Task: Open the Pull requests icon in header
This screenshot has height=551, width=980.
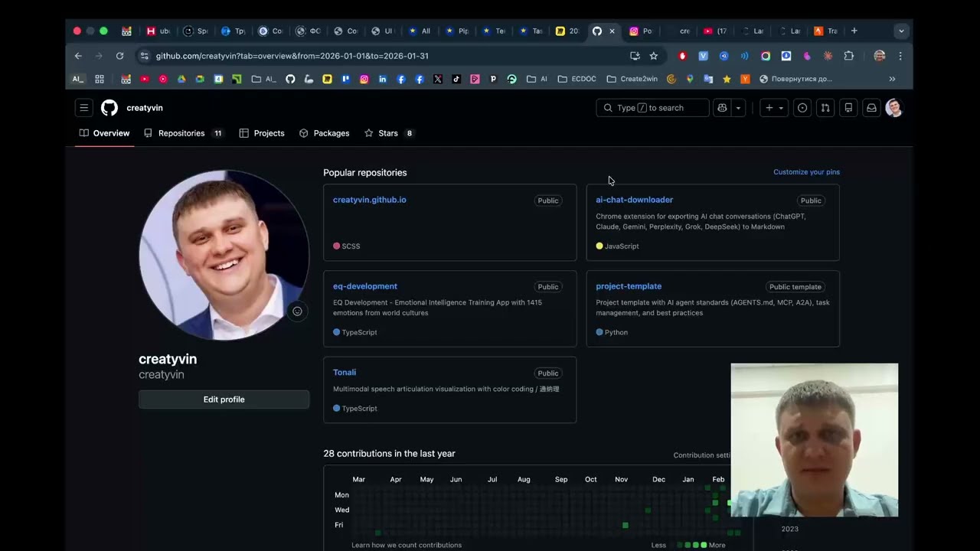Action: [x=825, y=108]
